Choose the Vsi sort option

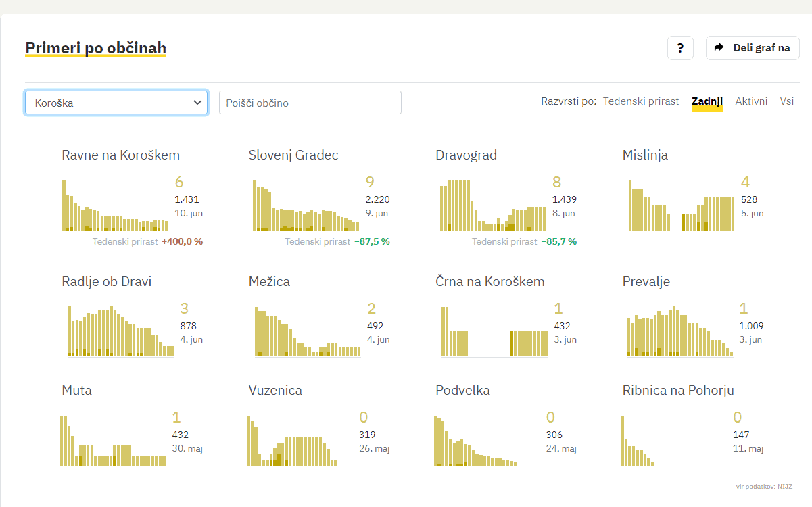click(786, 101)
